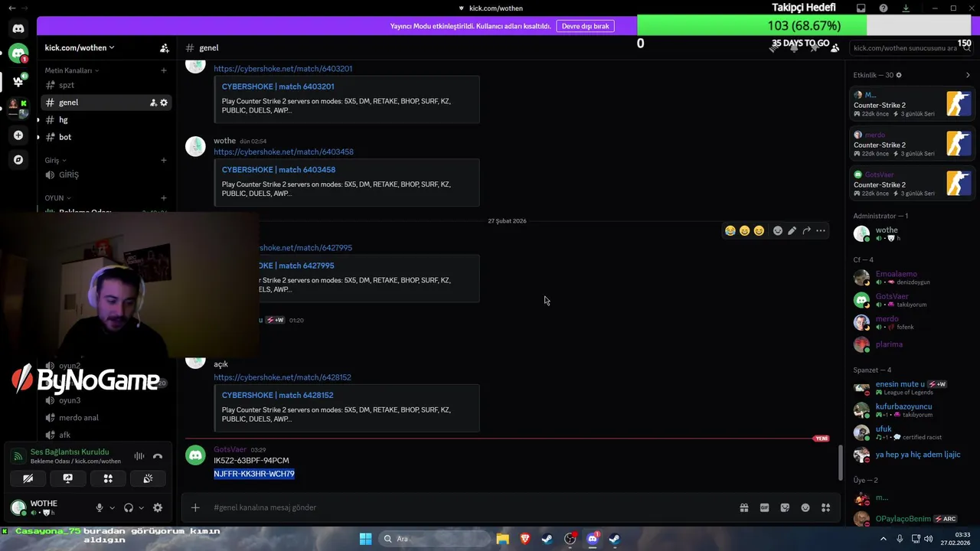Mute the microphone for WOTHE
This screenshot has height=551, width=980.
[x=99, y=507]
